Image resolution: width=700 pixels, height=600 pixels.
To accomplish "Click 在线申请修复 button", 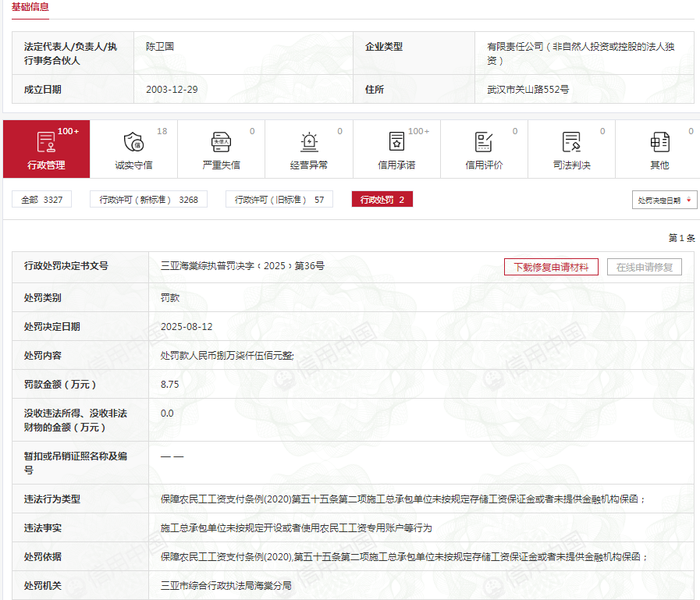I will (644, 267).
